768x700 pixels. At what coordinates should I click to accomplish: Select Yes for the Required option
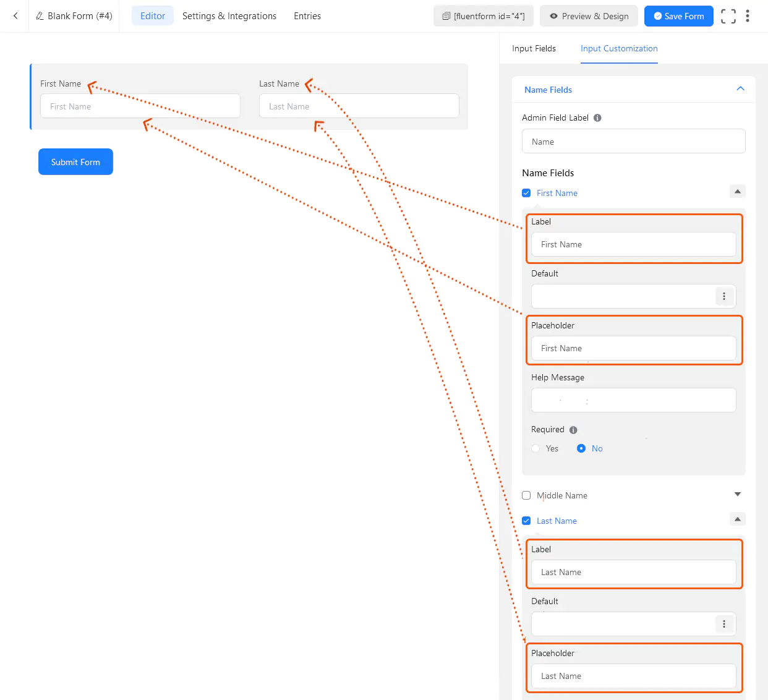[x=535, y=448]
